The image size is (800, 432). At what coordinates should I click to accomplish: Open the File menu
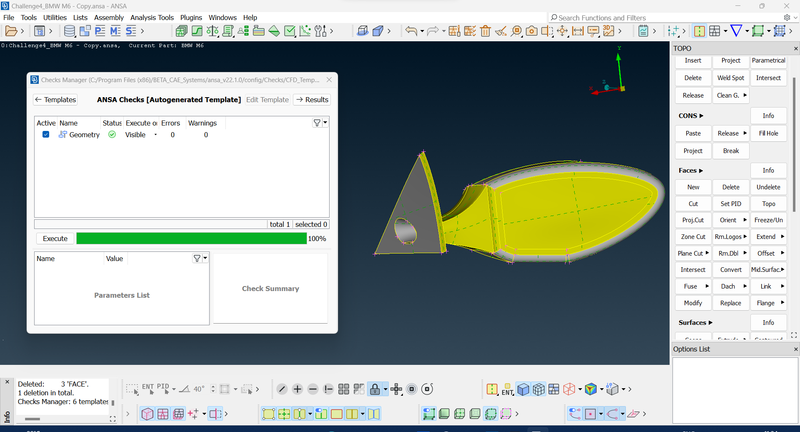click(x=9, y=17)
